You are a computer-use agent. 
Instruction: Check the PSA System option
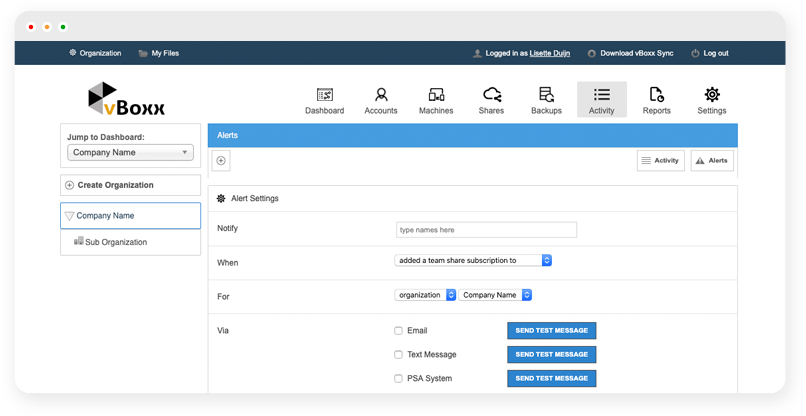399,379
